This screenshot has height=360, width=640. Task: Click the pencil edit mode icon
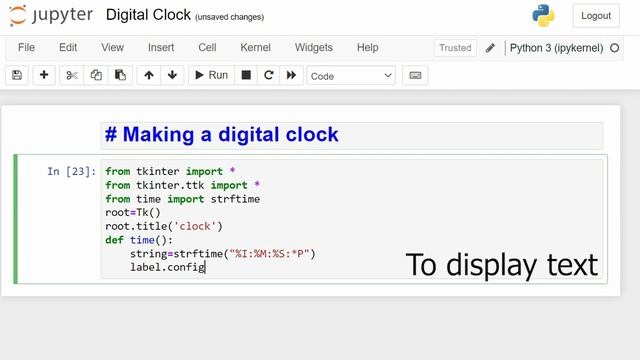click(490, 48)
